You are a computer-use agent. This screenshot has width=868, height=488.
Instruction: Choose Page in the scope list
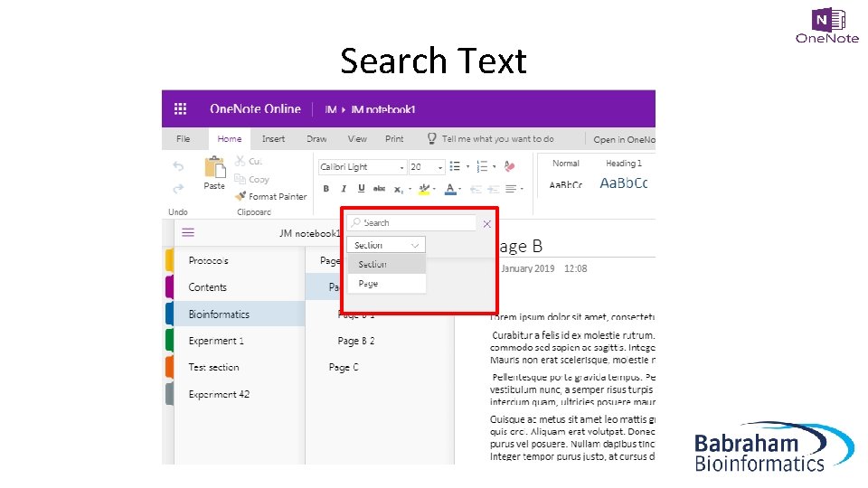pos(386,283)
